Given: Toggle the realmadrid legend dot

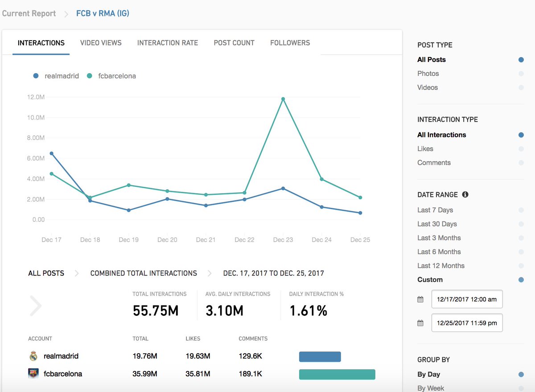Looking at the screenshot, I should [36, 76].
